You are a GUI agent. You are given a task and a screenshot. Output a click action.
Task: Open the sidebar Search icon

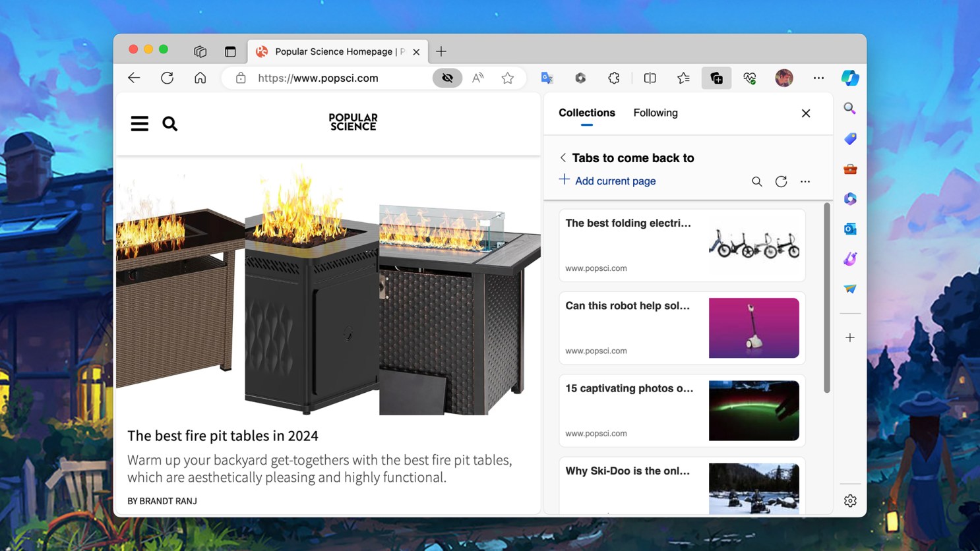[x=850, y=108]
